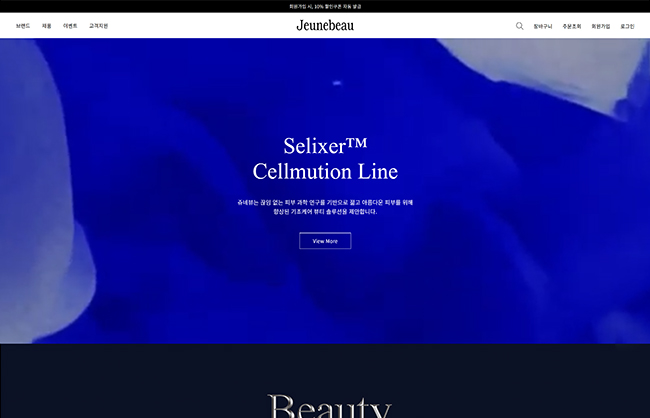
Task: Click the large Beauty heading
Action: coord(330,406)
